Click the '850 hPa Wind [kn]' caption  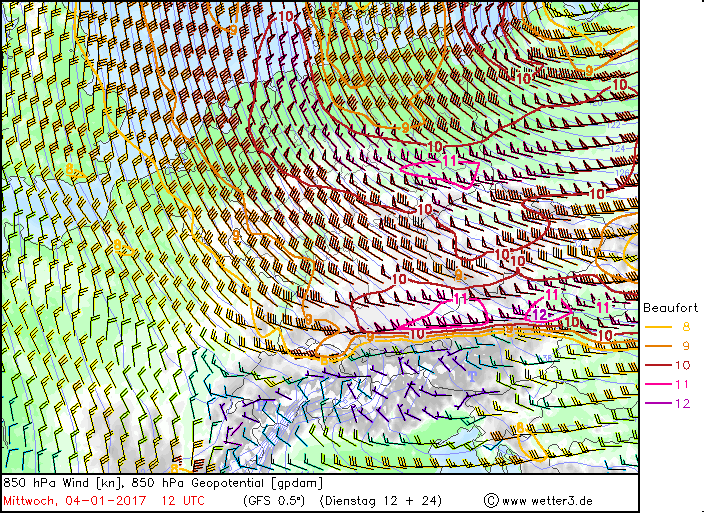pyautogui.click(x=64, y=483)
